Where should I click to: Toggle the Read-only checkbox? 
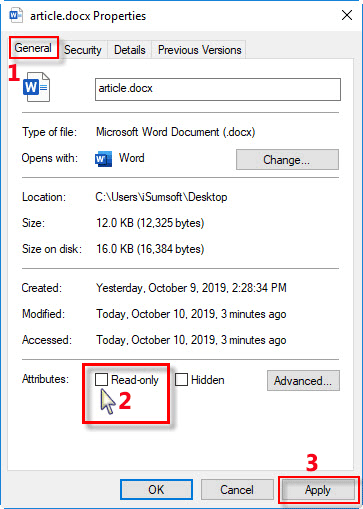pyautogui.click(x=101, y=380)
